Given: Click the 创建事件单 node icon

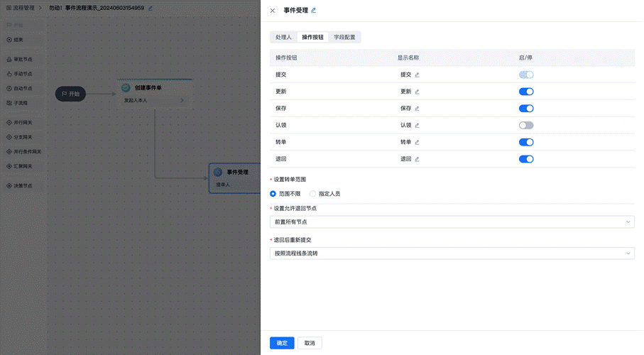Looking at the screenshot, I should (126, 87).
